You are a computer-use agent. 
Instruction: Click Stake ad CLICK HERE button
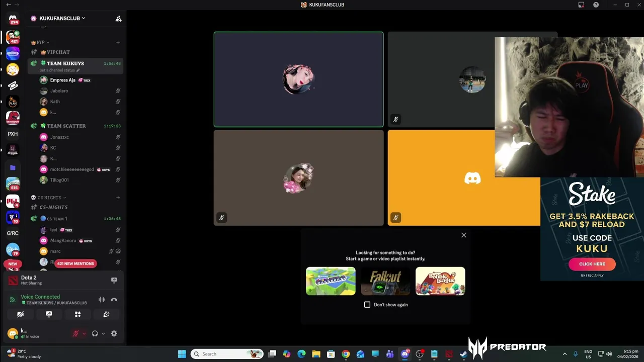[592, 264]
